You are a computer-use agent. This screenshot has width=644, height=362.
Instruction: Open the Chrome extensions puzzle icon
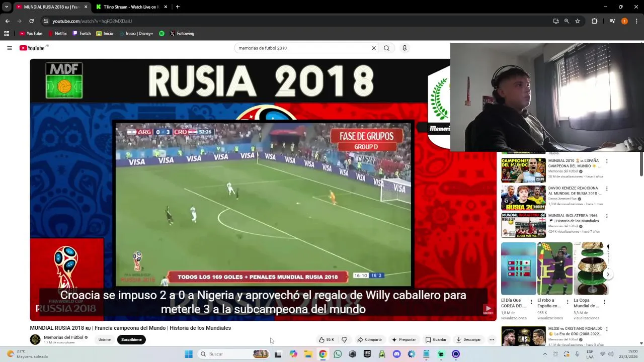coord(594,21)
